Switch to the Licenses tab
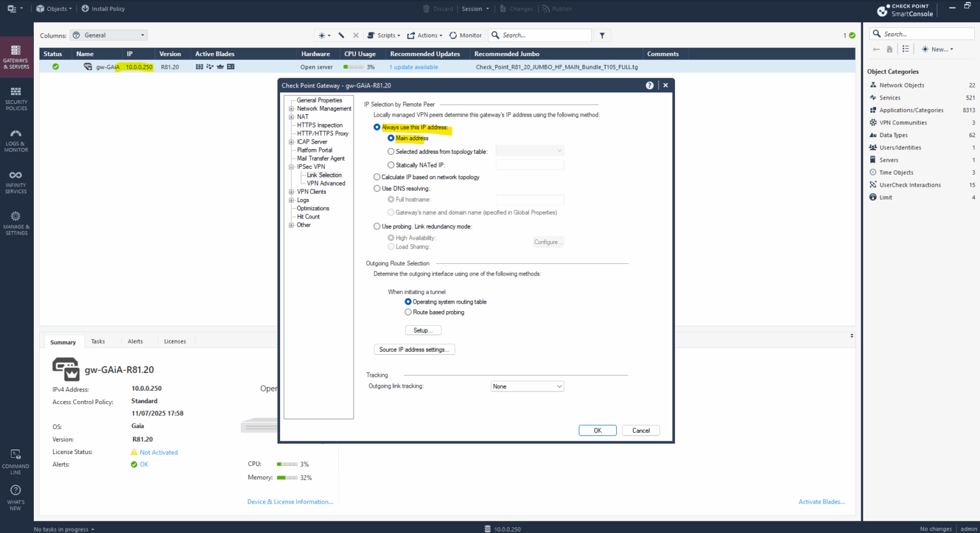This screenshot has width=980, height=533. (x=175, y=341)
